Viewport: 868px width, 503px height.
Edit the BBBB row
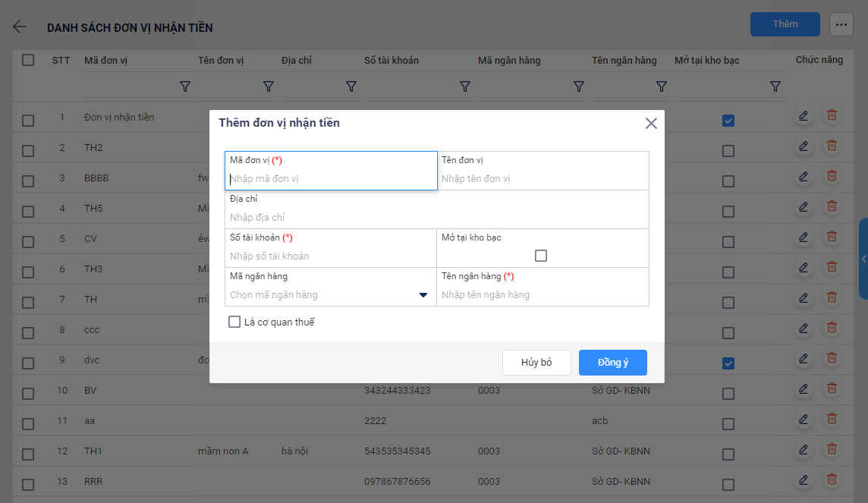click(804, 177)
